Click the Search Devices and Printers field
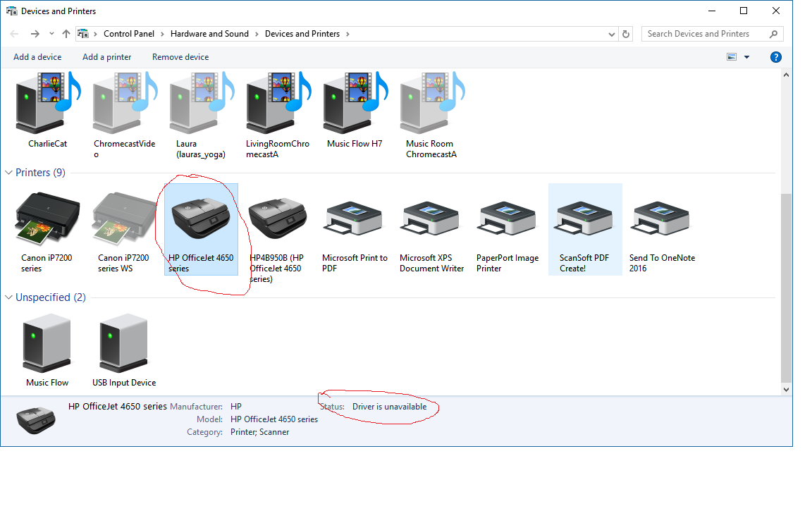Screen dimensions: 812x511 (705, 34)
